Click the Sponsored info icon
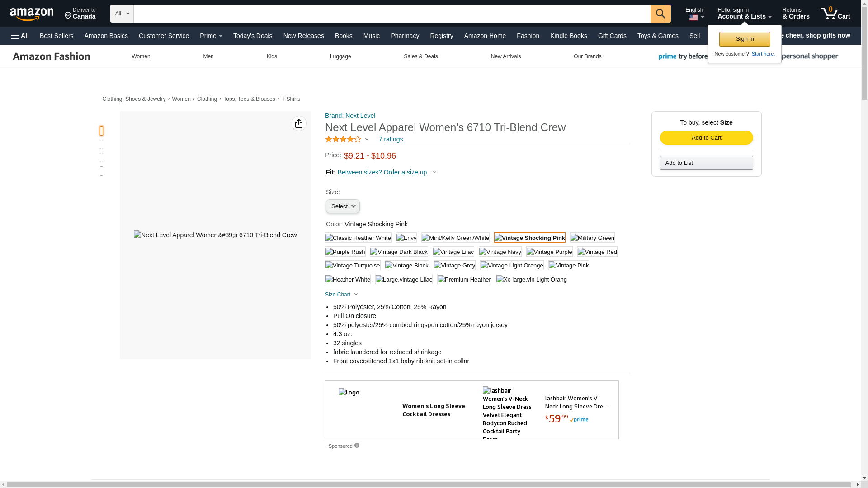The height and width of the screenshot is (488, 868). 357,446
